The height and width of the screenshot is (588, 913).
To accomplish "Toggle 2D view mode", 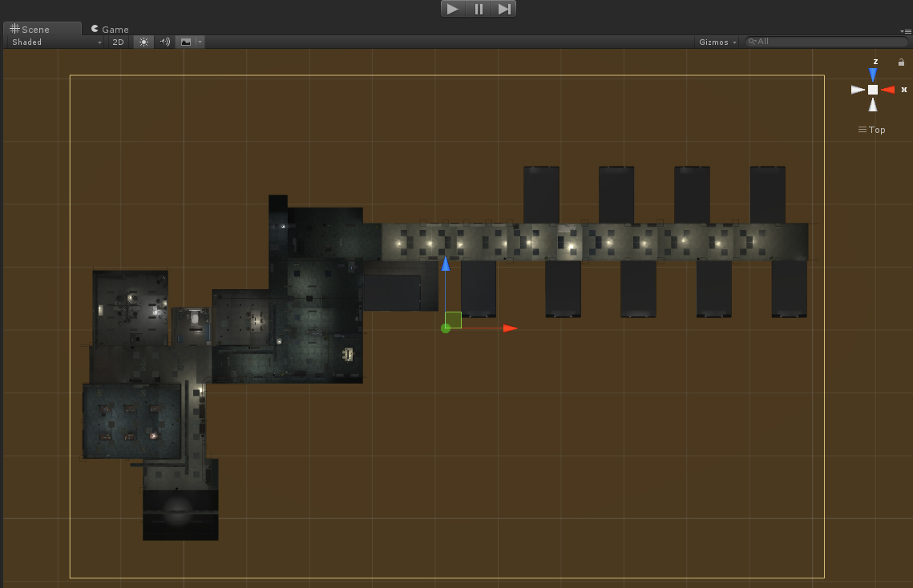I will coord(118,42).
